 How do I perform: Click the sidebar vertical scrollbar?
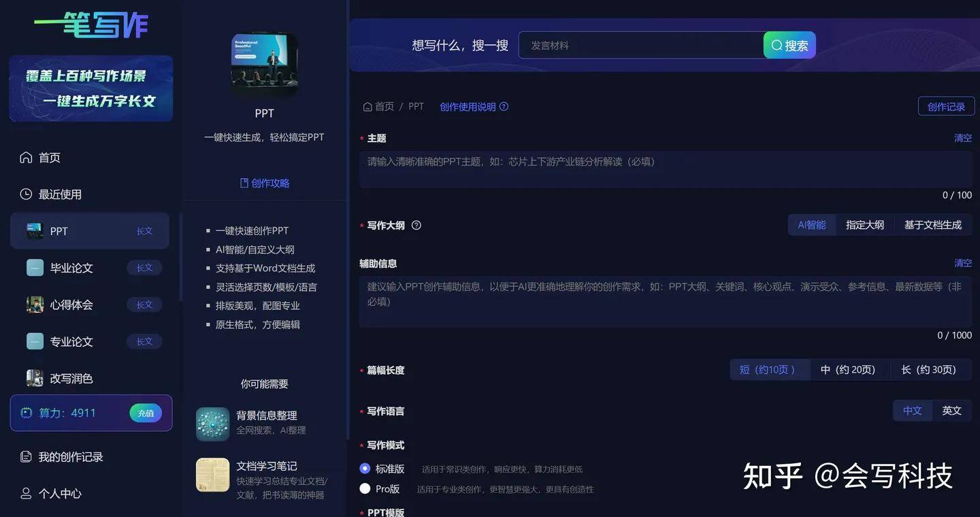coord(180,257)
